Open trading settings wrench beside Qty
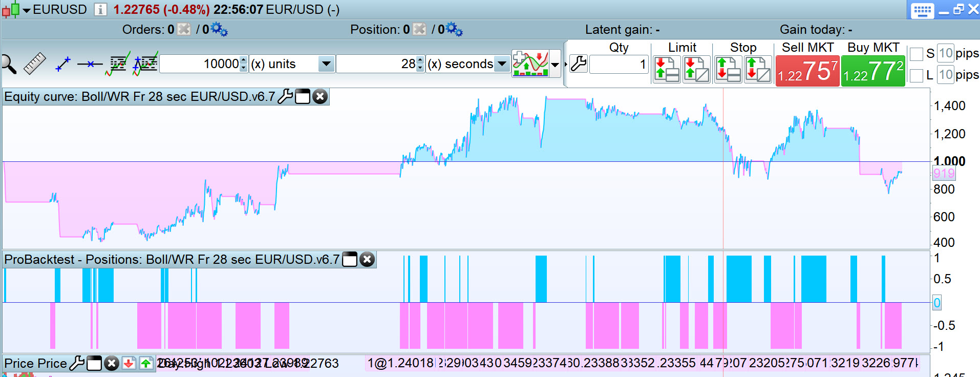The image size is (980, 377). pos(579,64)
